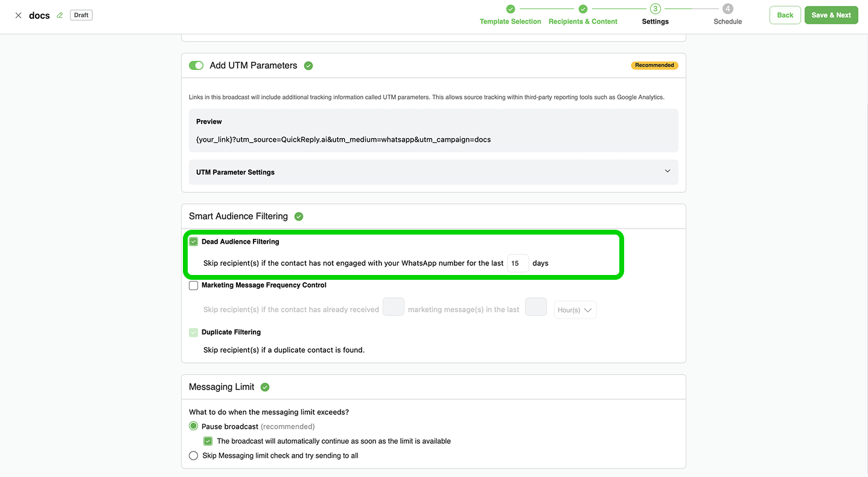Go to the Template Selection step
Viewport: 868px width, 477px height.
point(510,22)
